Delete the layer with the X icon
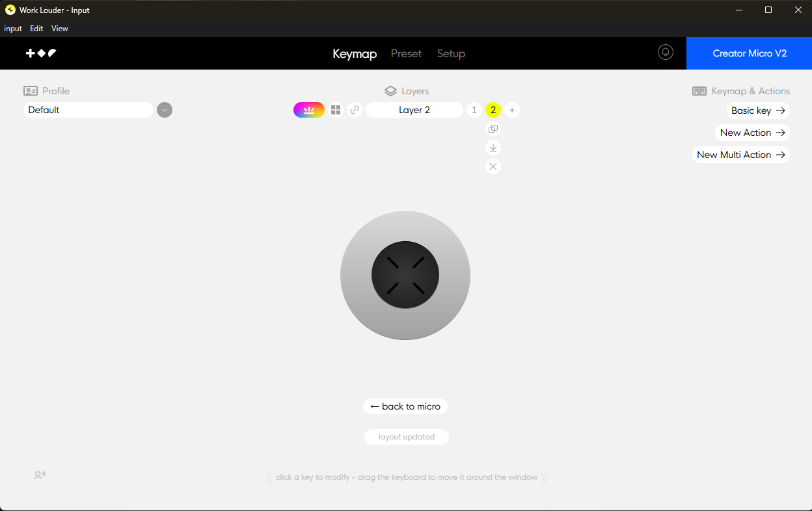 coord(493,166)
